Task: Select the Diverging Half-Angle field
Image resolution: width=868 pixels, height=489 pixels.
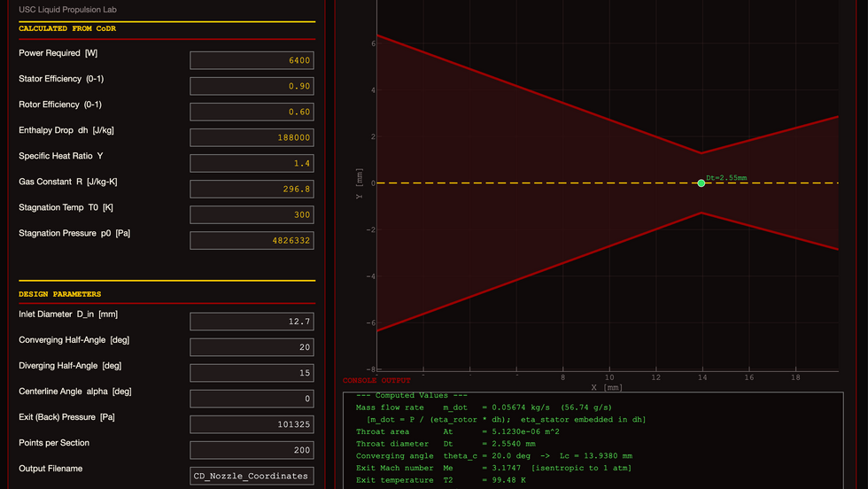Action: 252,373
